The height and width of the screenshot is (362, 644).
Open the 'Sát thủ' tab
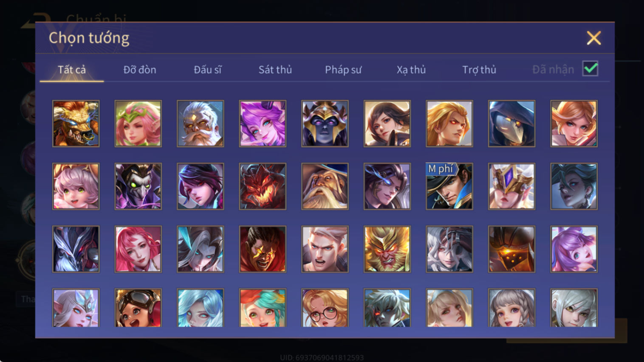[x=275, y=70]
